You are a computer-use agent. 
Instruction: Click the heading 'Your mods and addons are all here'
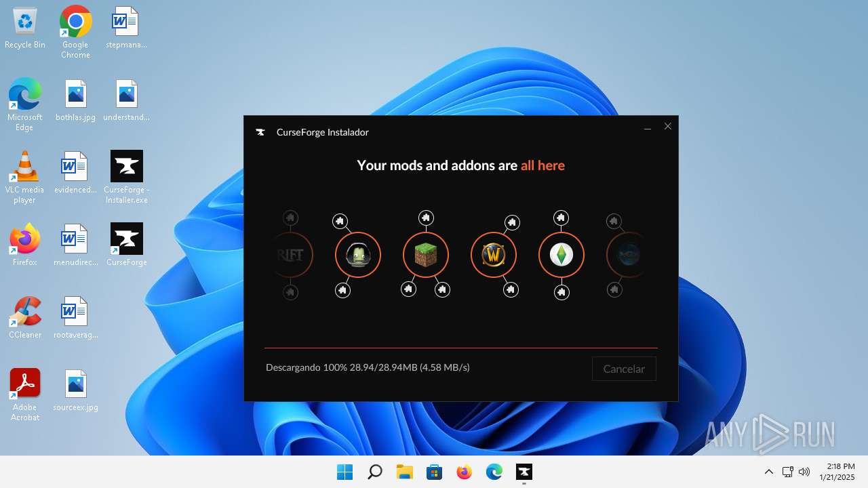[x=461, y=165]
